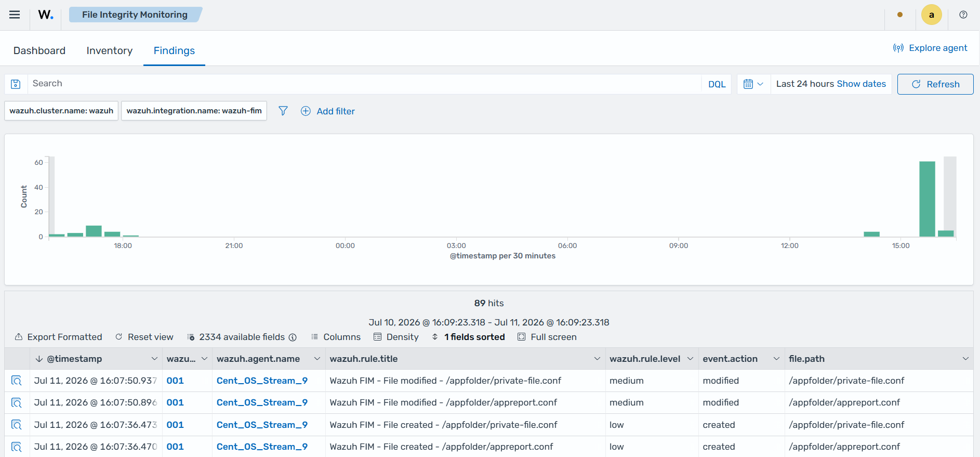980x457 pixels.
Task: Select the Findings tab
Action: click(x=174, y=50)
